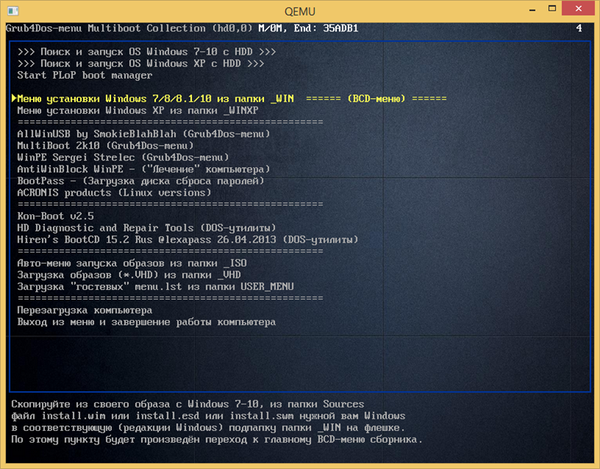Click the QEMU window icon in title bar
The width and height of the screenshot is (600, 469).
(x=13, y=11)
